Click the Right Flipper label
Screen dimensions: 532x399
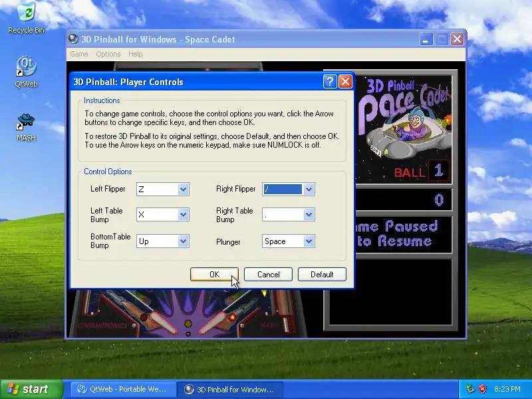click(x=236, y=189)
